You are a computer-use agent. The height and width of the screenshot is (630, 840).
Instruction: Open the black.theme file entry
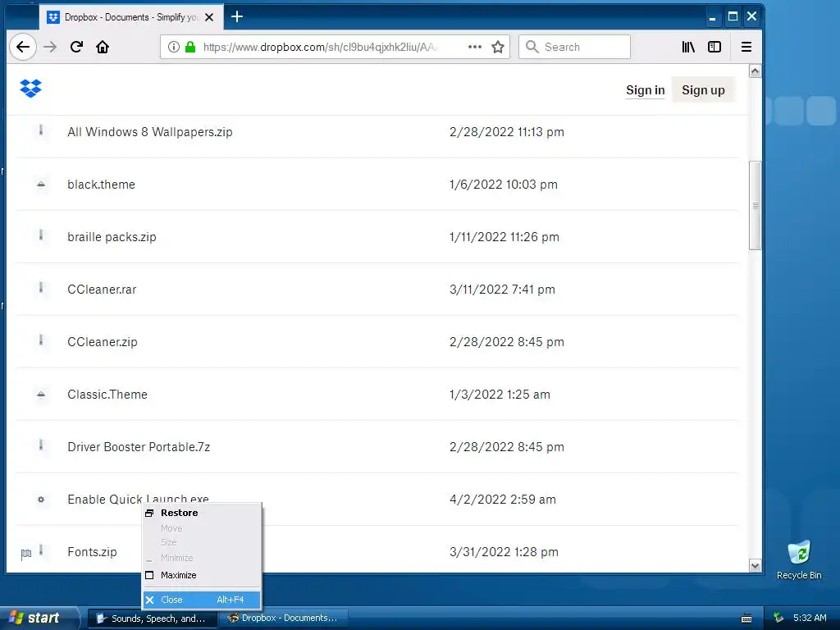coord(101,185)
